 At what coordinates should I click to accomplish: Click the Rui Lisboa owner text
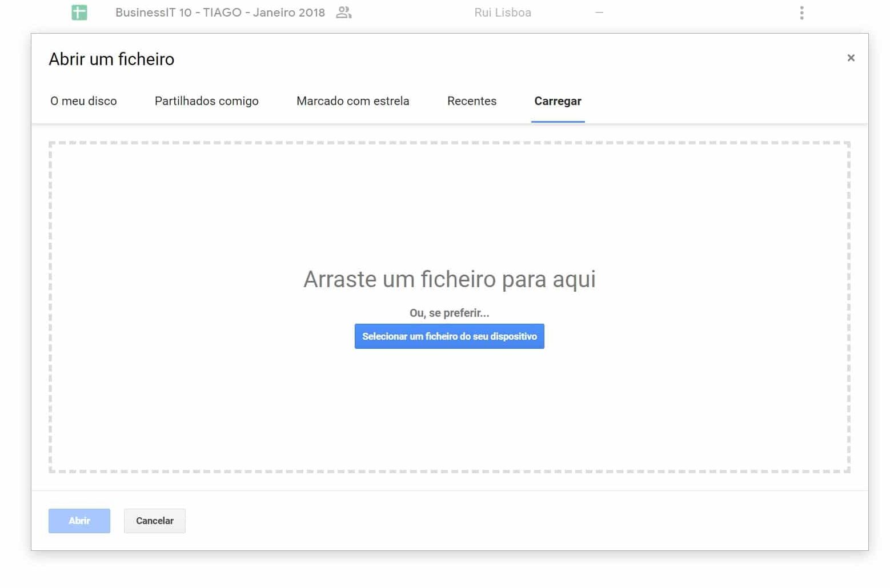point(503,13)
